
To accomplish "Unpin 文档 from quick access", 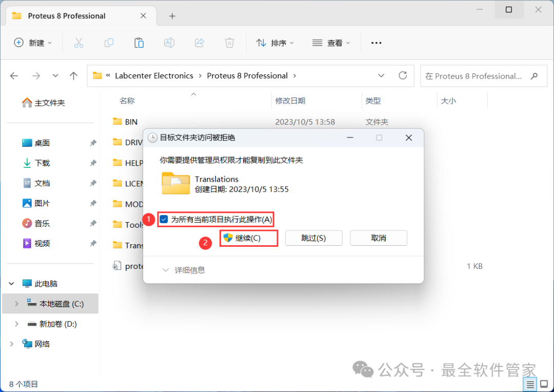I will (93, 183).
